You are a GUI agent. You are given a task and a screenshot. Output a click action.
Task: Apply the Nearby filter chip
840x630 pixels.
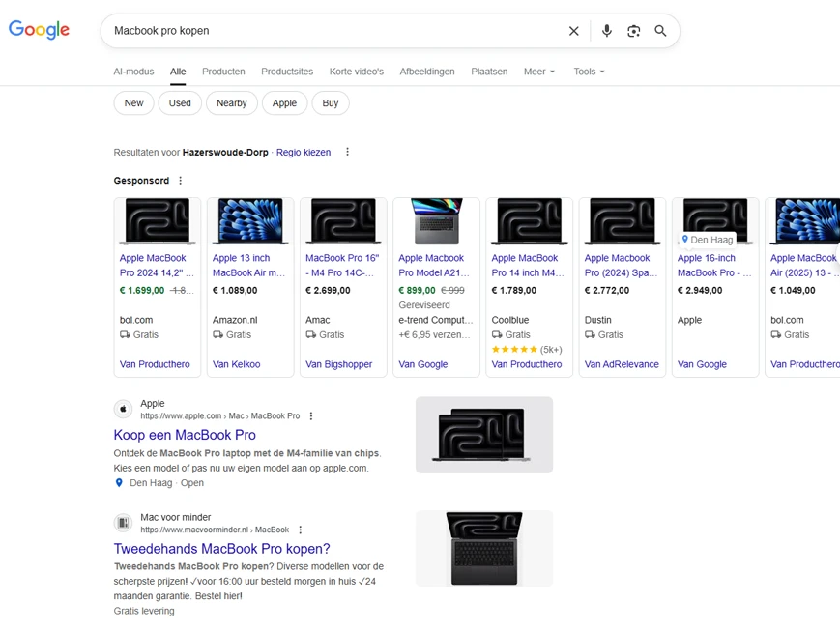pos(231,102)
